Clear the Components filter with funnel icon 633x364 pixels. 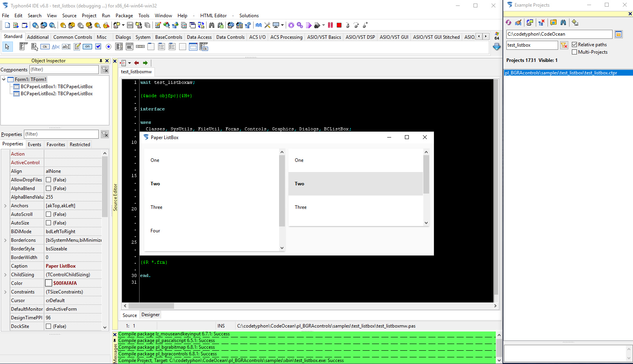point(105,69)
